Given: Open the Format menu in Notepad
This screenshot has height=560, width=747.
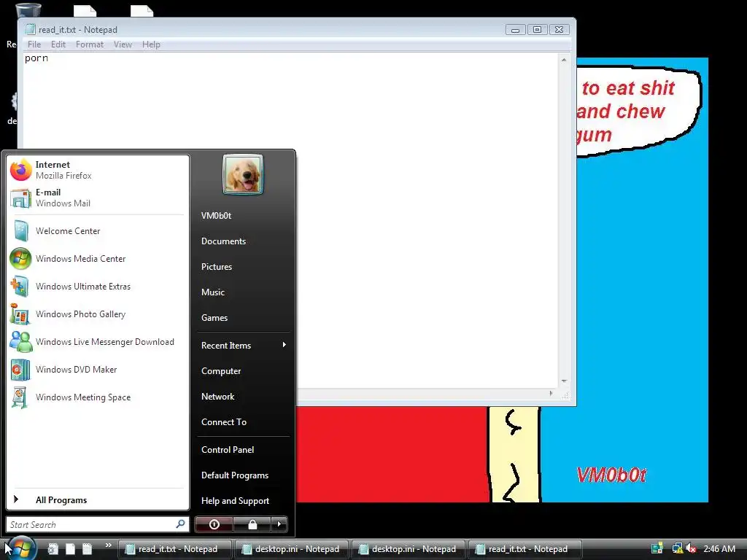Looking at the screenshot, I should (x=90, y=44).
